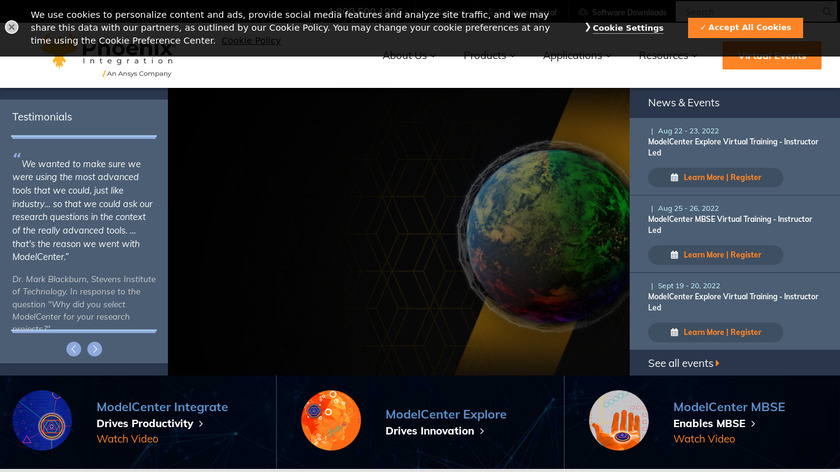This screenshot has height=472, width=840.
Task: Click Learn More Register for Aug 22-23 event
Action: click(x=715, y=177)
